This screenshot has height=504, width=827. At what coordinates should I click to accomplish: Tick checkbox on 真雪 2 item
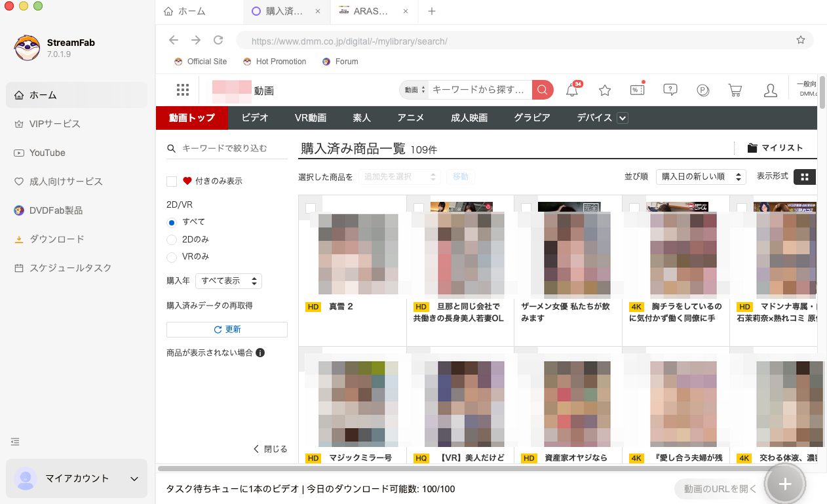coord(311,208)
